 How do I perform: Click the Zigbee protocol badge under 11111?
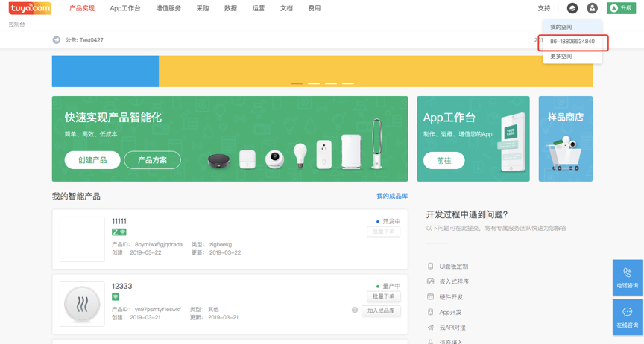[x=116, y=232]
